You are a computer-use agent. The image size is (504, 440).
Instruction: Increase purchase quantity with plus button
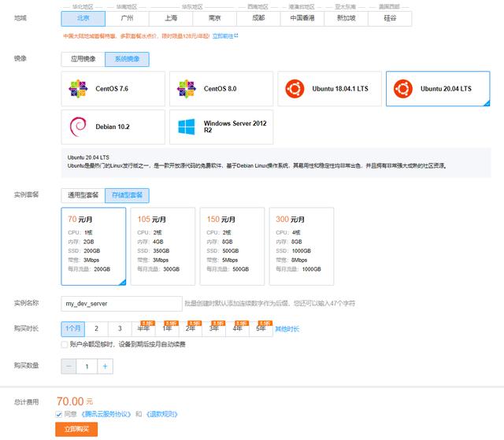(x=105, y=367)
